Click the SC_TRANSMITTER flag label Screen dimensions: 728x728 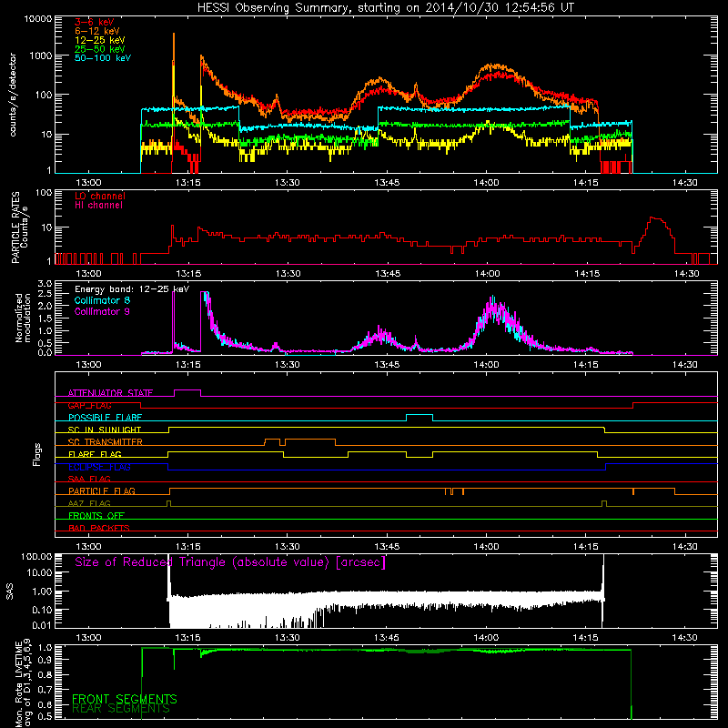(x=106, y=442)
